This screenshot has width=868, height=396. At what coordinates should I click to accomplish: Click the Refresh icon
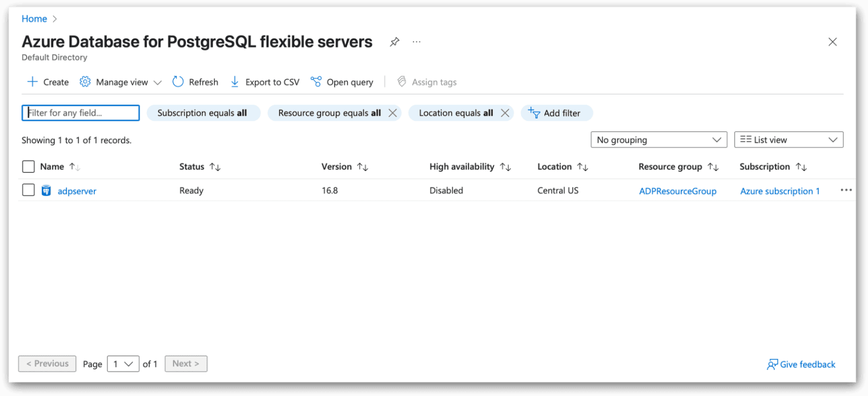point(178,81)
